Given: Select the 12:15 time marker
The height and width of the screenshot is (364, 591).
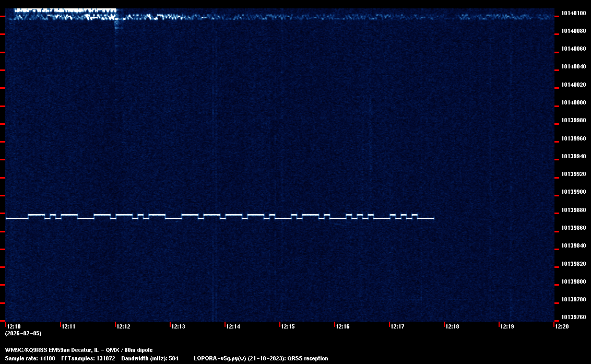Looking at the screenshot, I should [288, 327].
